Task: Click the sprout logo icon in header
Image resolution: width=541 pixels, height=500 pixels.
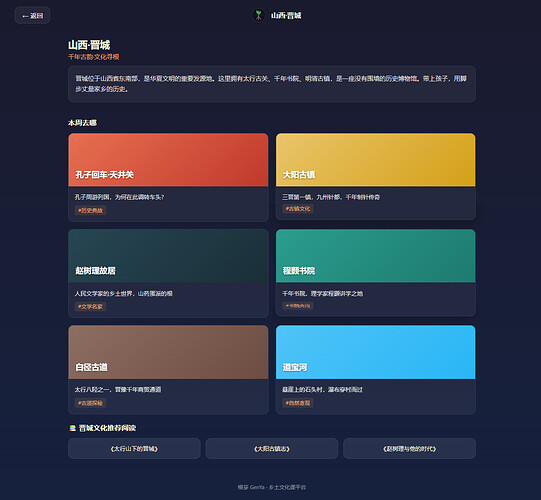Action: pos(258,15)
